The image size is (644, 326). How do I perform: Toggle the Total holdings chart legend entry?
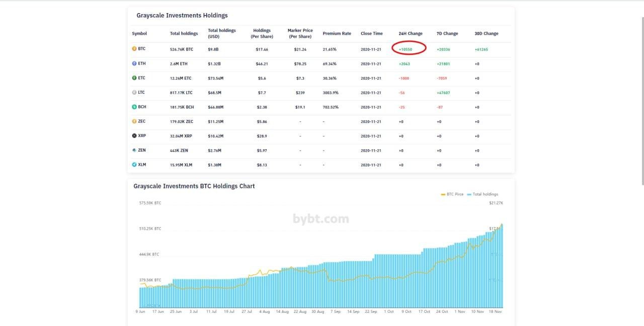tap(483, 194)
